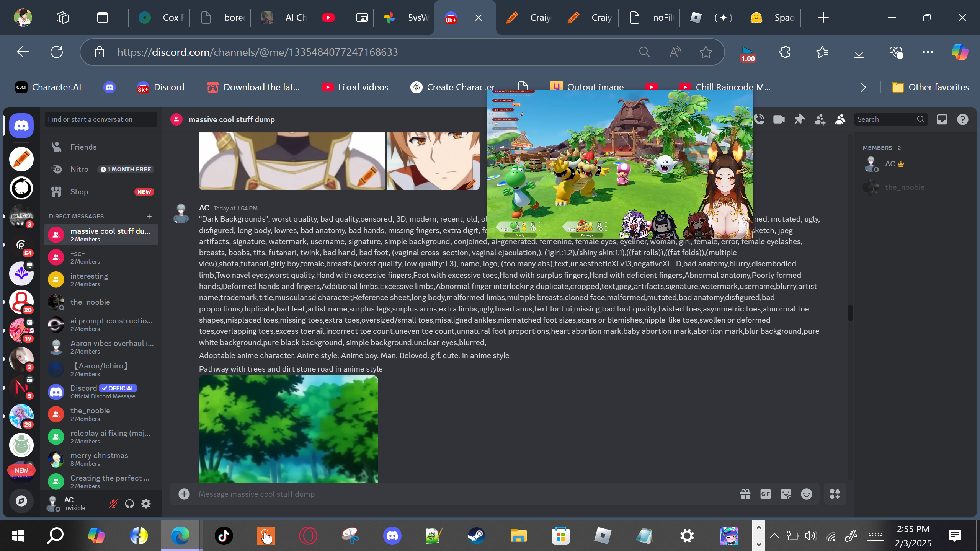
Task: Create a new direct message
Action: tap(149, 216)
